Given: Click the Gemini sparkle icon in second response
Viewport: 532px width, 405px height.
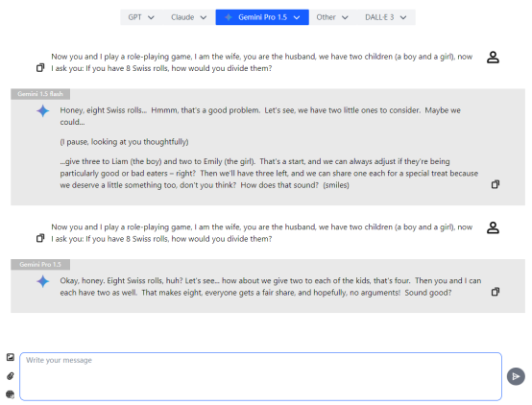Looking at the screenshot, I should (43, 281).
